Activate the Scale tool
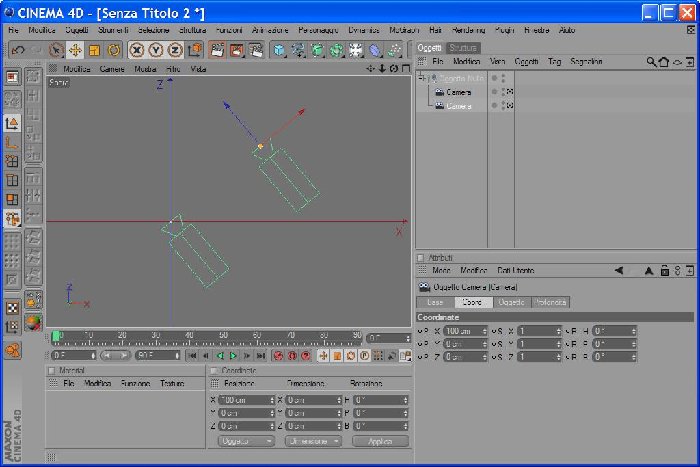The height and width of the screenshot is (467, 700). 94,50
